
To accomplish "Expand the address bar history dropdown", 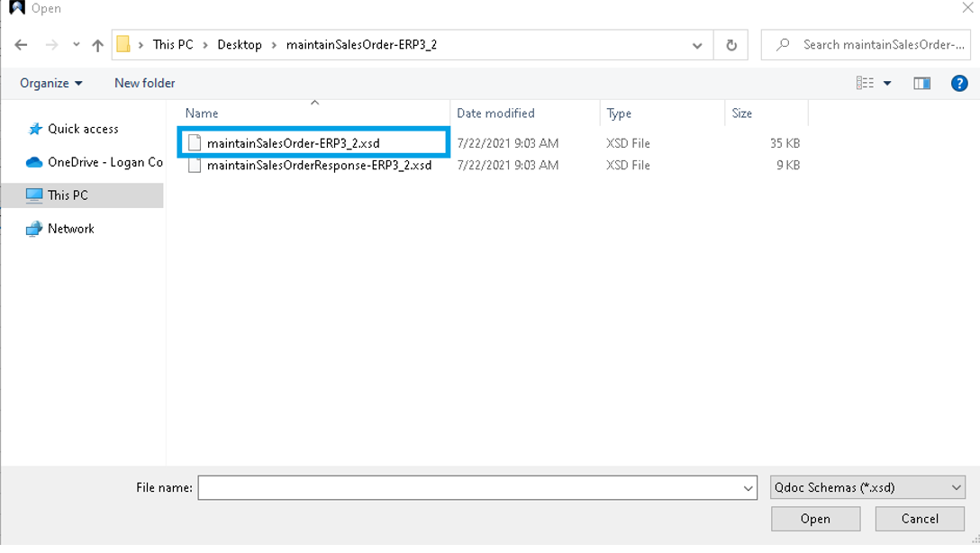I will coord(697,44).
